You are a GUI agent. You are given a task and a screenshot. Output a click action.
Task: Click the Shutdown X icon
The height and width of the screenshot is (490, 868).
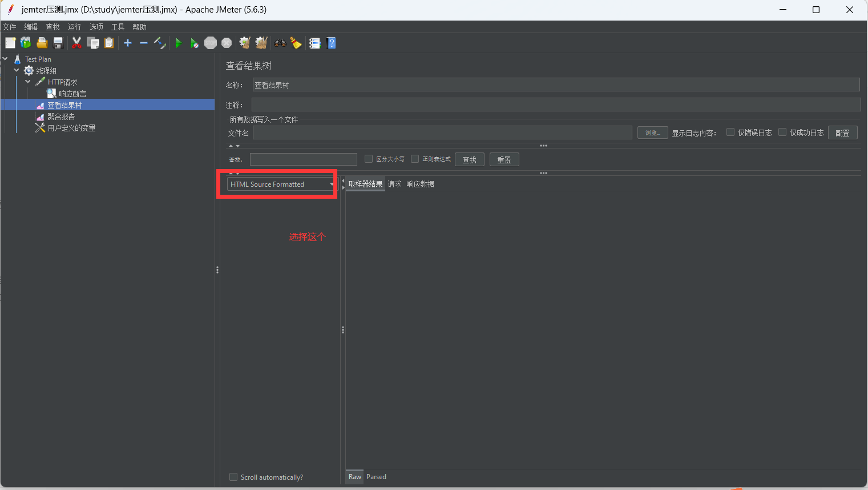(x=227, y=43)
